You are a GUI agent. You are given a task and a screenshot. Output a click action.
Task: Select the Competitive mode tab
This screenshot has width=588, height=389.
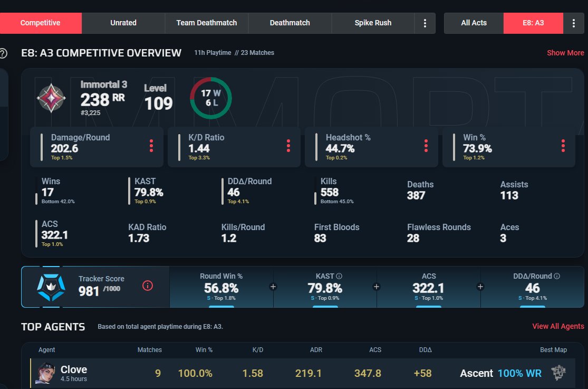(x=40, y=23)
